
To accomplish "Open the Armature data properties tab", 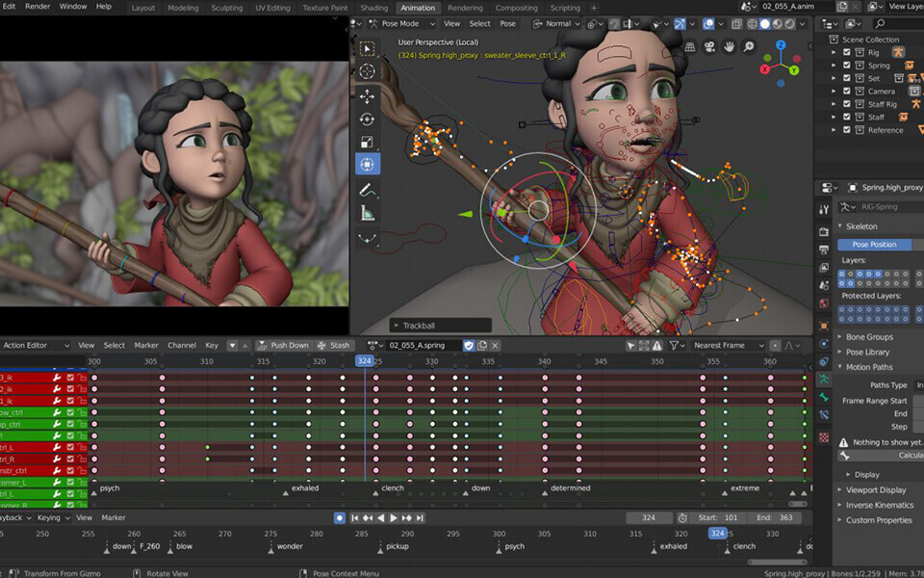I will tap(824, 380).
